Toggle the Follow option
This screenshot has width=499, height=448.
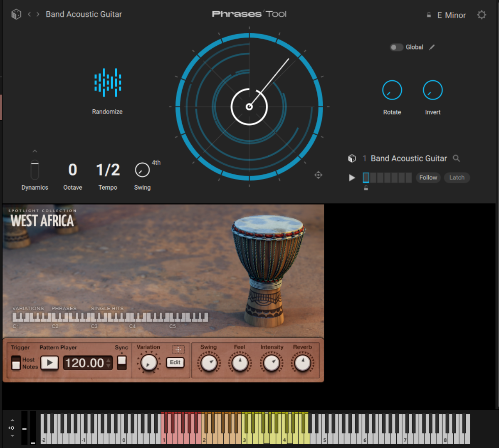(428, 178)
